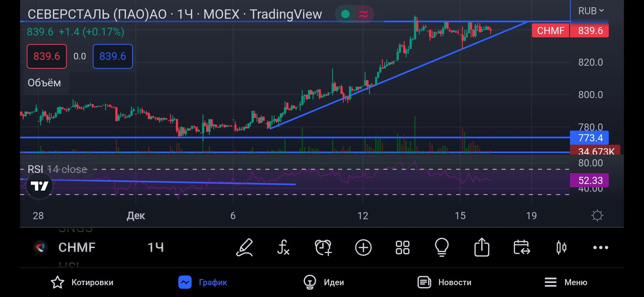Change the 1Ч timeframe interval

(156, 248)
